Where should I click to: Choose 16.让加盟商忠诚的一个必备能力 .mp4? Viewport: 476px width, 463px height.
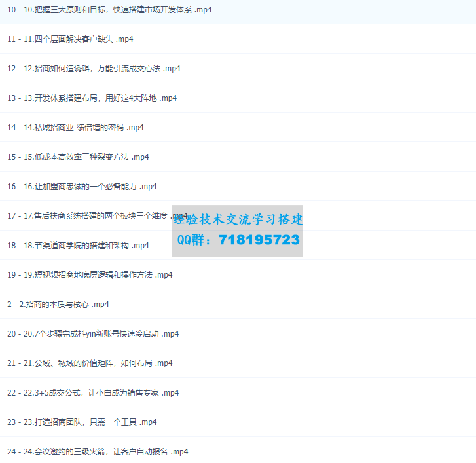point(82,187)
